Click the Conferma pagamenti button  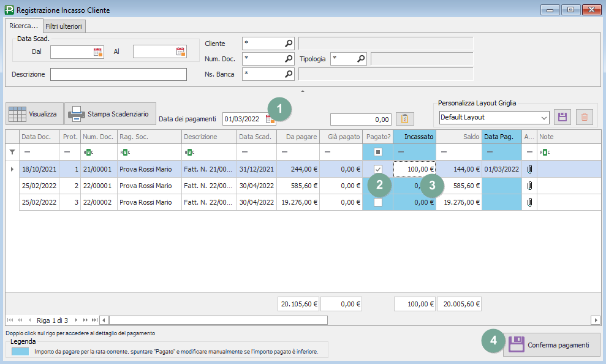pos(551,345)
